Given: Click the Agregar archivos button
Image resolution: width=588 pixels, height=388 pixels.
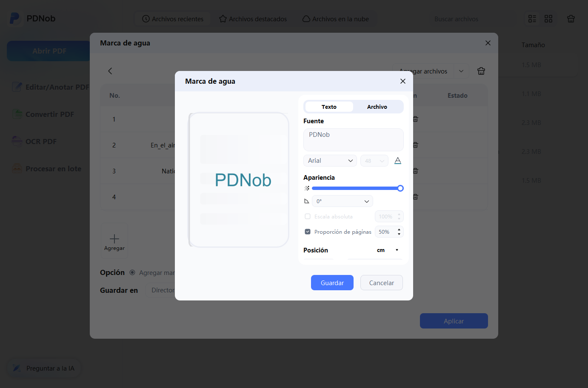Looking at the screenshot, I should coord(423,71).
